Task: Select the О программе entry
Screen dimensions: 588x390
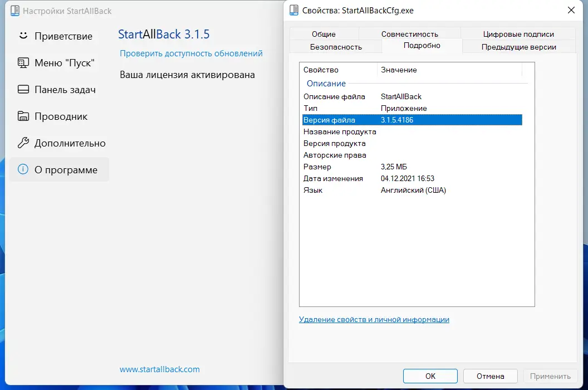Action: coord(59,170)
